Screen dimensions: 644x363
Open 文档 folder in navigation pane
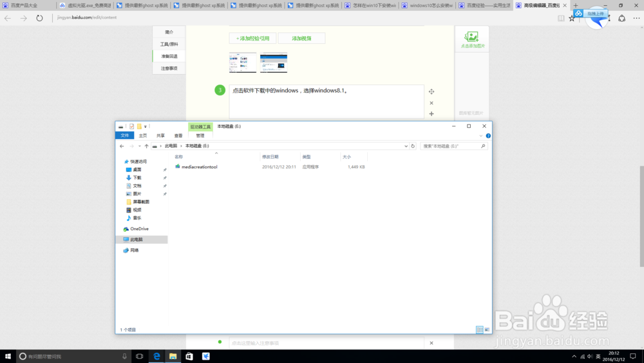[x=137, y=186]
